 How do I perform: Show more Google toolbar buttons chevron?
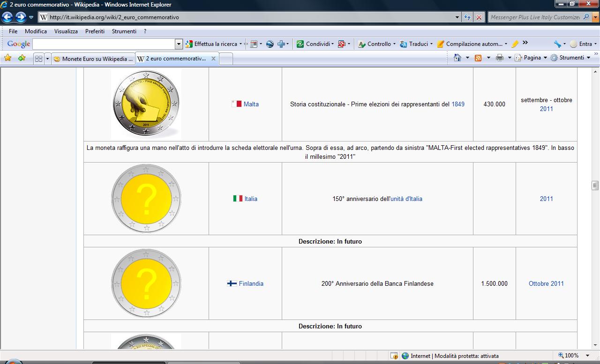[x=525, y=43]
